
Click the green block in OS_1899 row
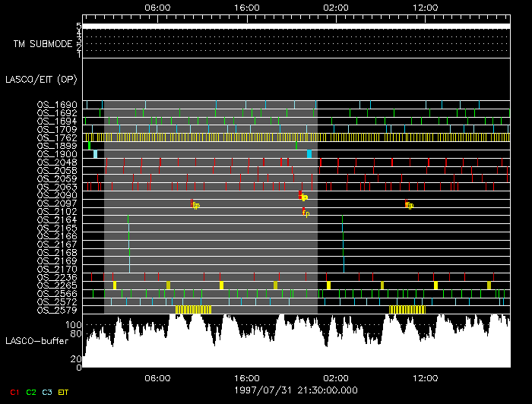coord(90,145)
